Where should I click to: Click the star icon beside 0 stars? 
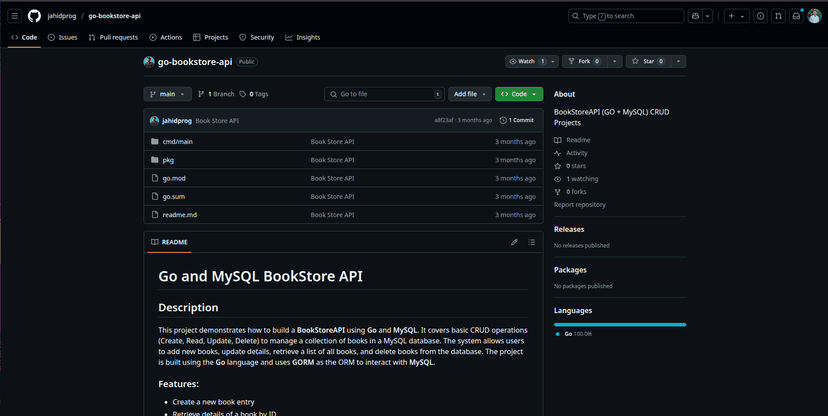558,166
